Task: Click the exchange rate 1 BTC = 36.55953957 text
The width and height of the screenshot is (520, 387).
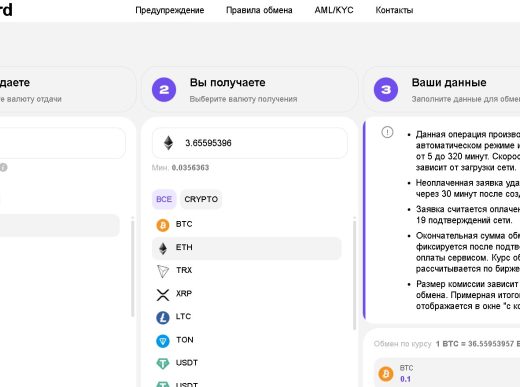Action: [x=478, y=344]
